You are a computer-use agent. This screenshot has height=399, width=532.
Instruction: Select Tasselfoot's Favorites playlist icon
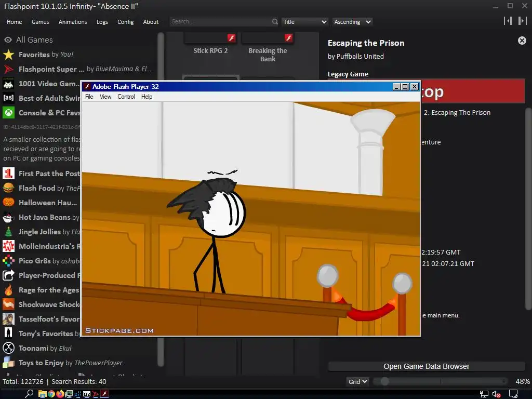click(8, 319)
